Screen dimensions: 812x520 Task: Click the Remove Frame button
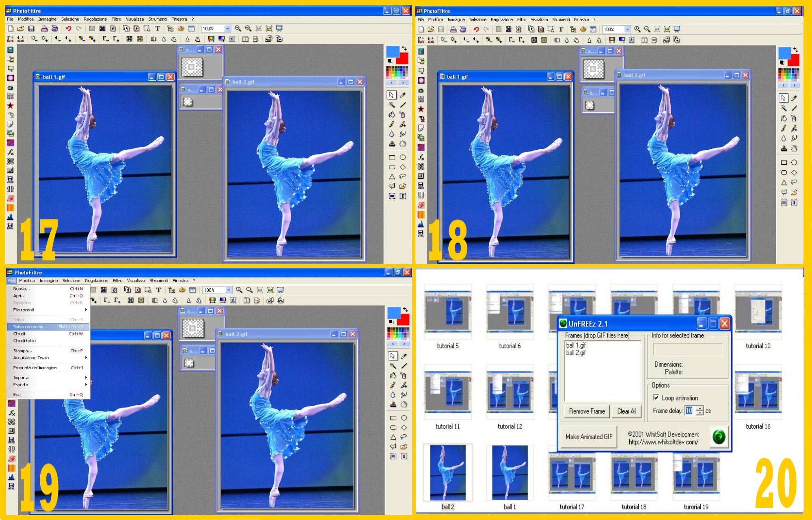(587, 411)
